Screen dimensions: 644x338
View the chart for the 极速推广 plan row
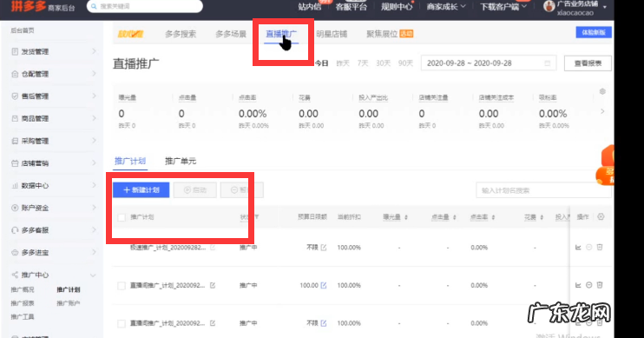tap(578, 247)
